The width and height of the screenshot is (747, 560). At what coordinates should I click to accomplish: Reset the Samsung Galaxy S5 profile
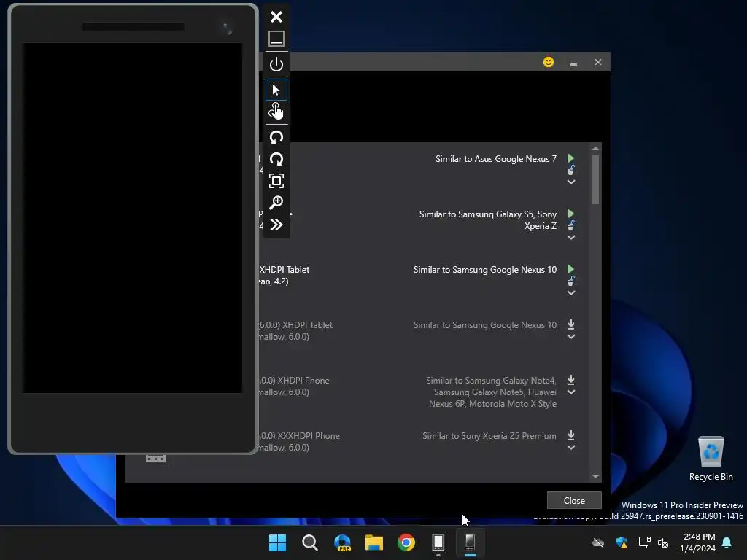[x=570, y=225]
